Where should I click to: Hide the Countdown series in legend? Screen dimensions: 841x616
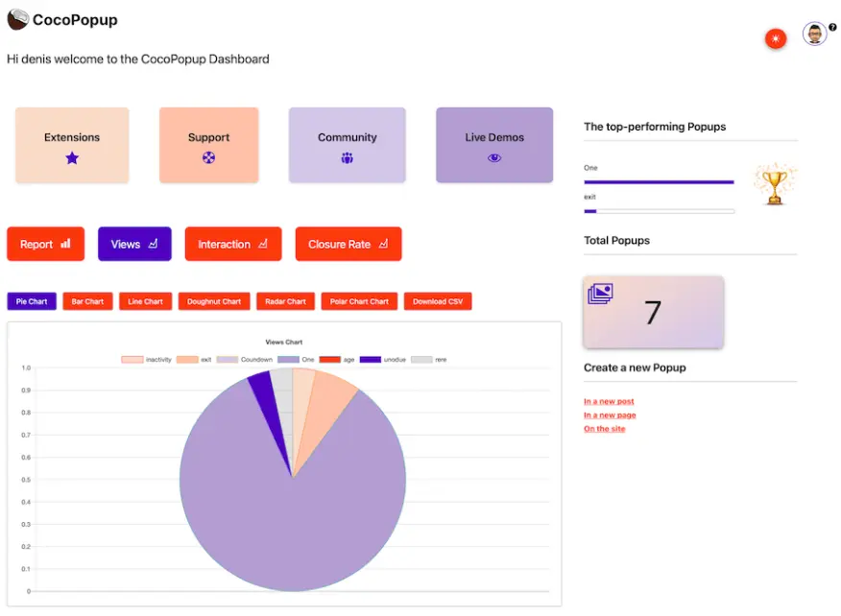(x=245, y=360)
